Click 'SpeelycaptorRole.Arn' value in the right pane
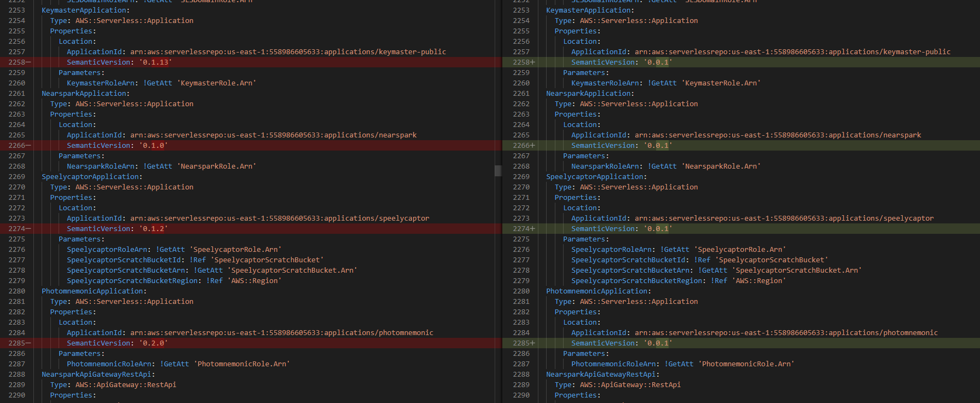Image resolution: width=980 pixels, height=403 pixels. click(740, 250)
